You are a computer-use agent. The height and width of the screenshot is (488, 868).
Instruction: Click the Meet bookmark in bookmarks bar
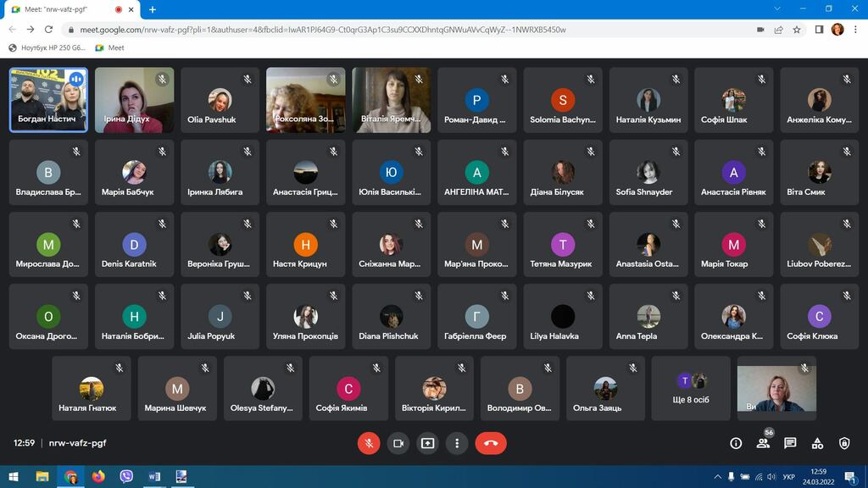[x=109, y=47]
